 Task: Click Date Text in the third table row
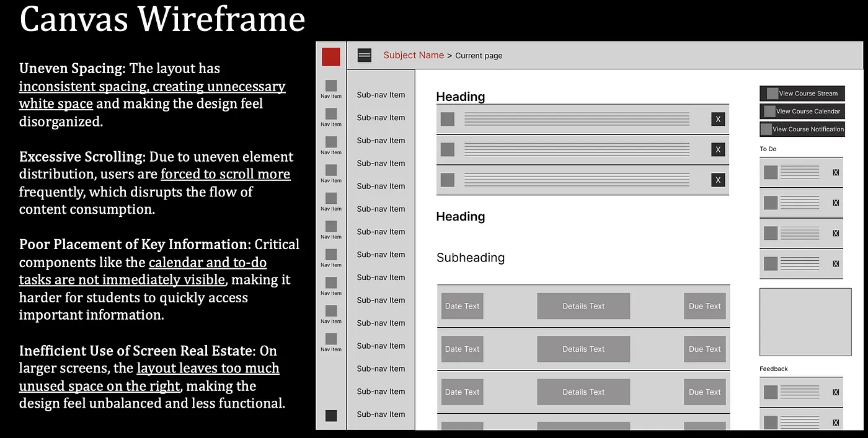tap(462, 392)
